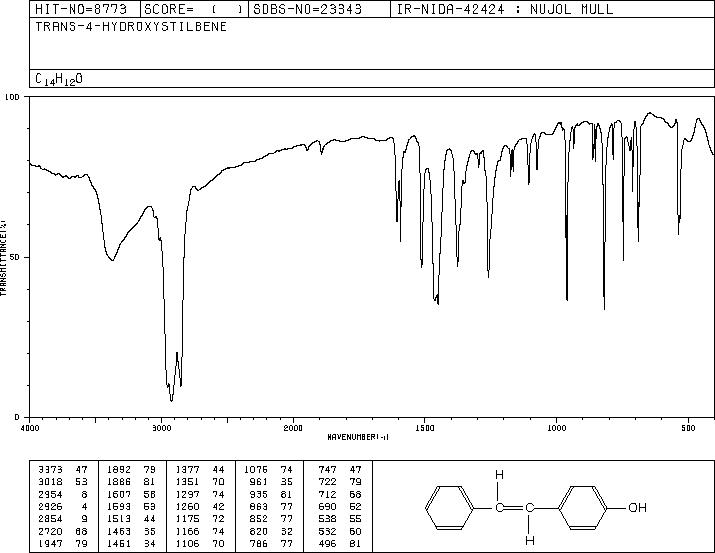This screenshot has width=715, height=553.
Task: Click peak table entry 2720
Action: click(51, 532)
